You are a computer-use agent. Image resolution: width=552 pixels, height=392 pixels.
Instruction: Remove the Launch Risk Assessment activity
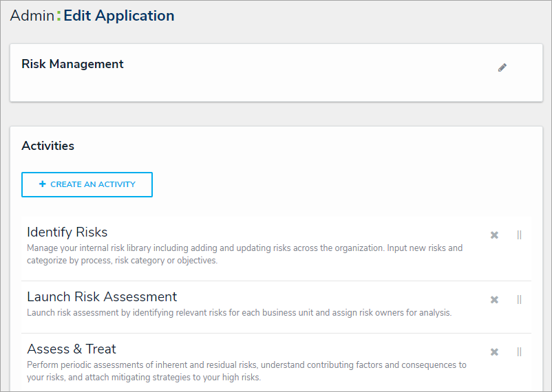click(x=494, y=300)
